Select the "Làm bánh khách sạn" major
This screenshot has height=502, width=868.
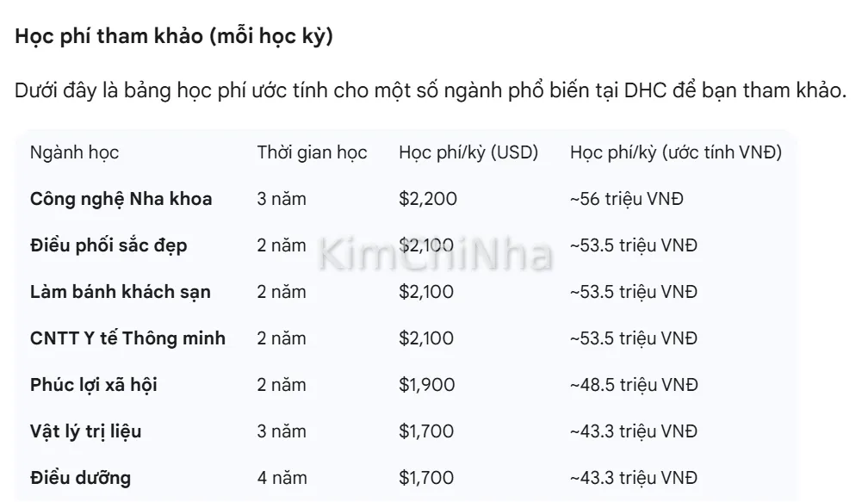120,292
